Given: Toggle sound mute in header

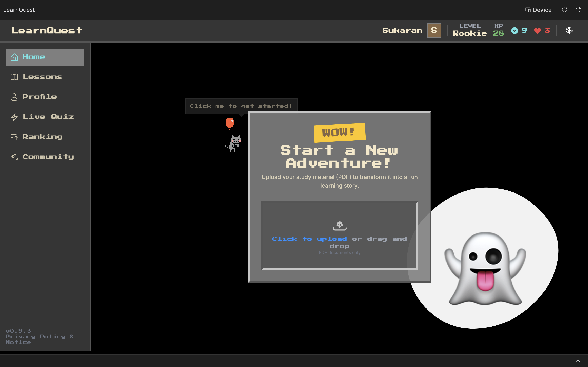Looking at the screenshot, I should pos(569,30).
